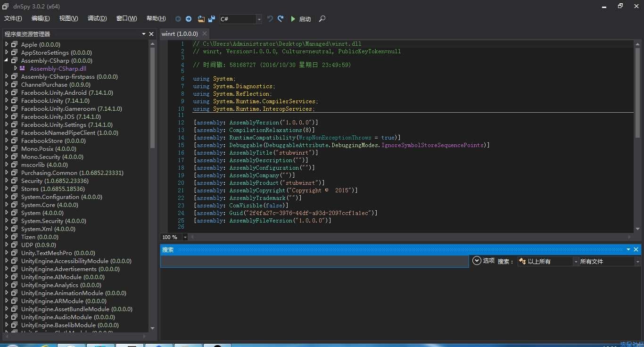Select Unity.TextMeshPro (0.0.0.0) assembly
This screenshot has width=644, height=347.
[58, 253]
